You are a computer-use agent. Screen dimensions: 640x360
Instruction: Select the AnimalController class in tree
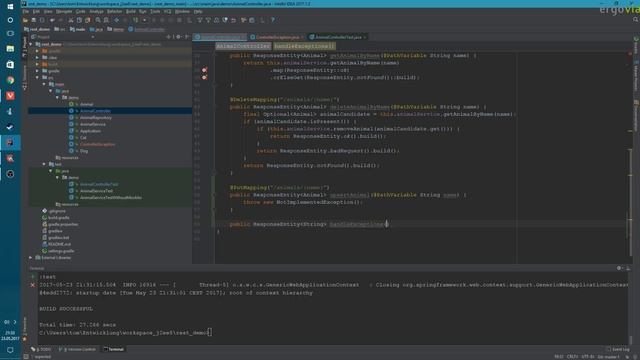95,111
